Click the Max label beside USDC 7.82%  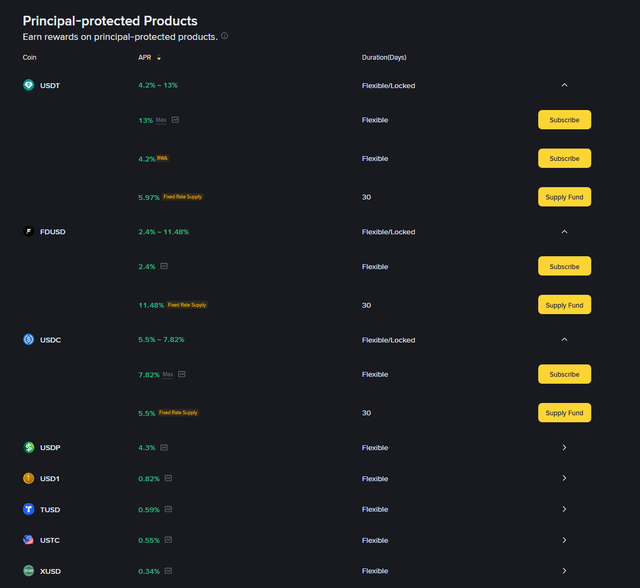click(167, 374)
